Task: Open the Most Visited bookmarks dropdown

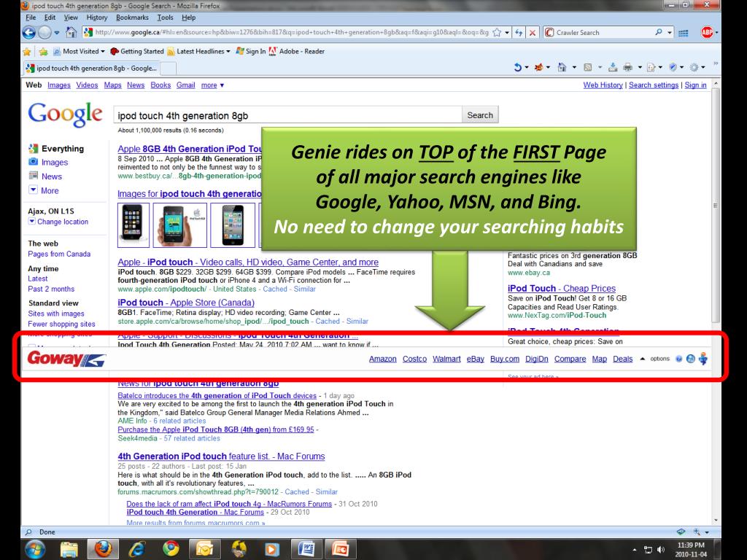Action: pyautogui.click(x=79, y=52)
